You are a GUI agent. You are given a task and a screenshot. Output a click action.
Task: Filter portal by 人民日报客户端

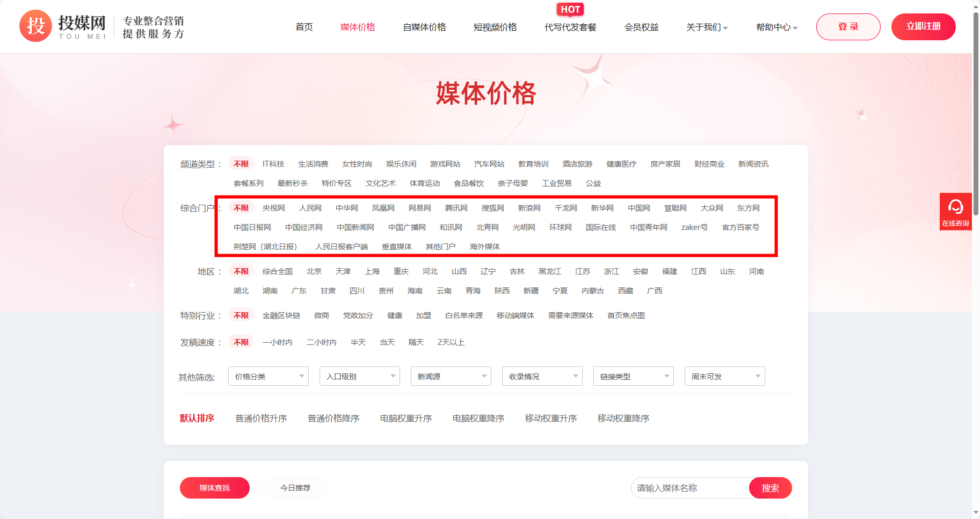coord(341,247)
